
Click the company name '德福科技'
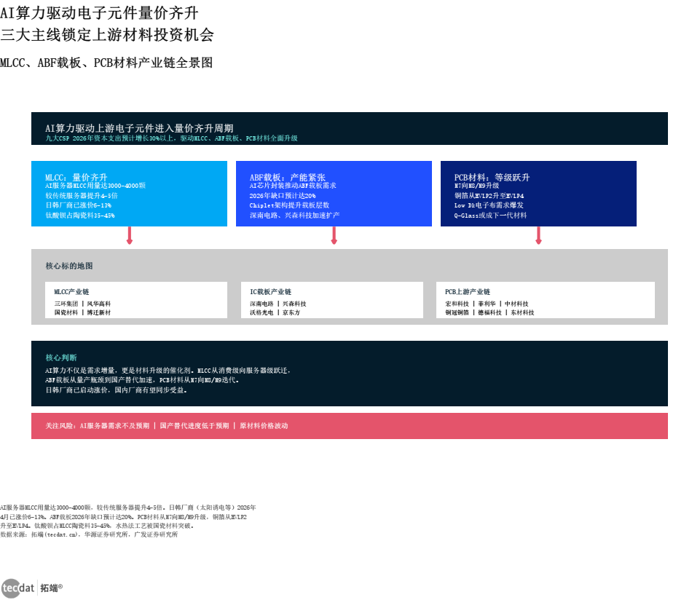pyautogui.click(x=489, y=312)
